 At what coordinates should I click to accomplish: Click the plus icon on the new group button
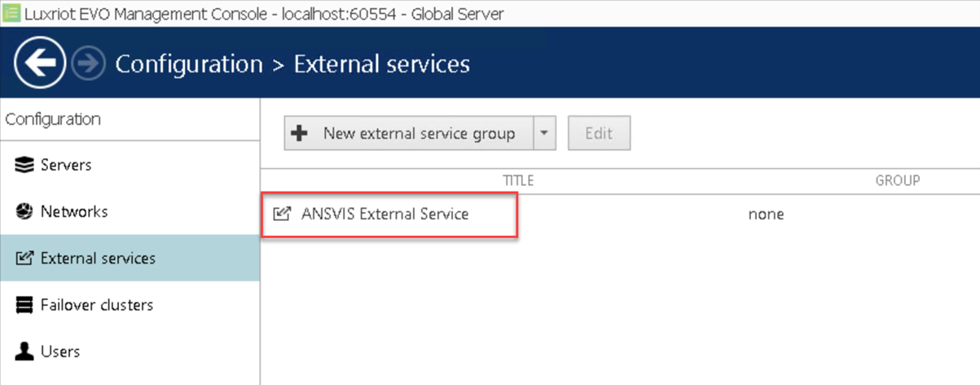[300, 134]
